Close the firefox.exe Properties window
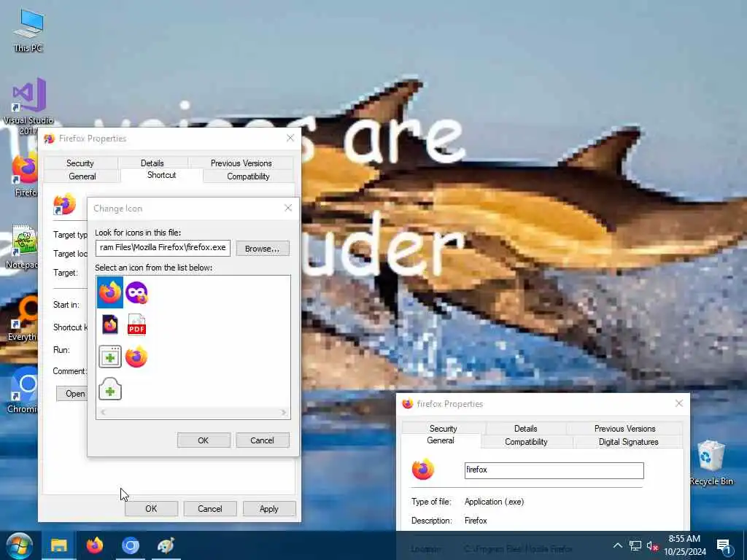The image size is (747, 560). click(x=679, y=403)
